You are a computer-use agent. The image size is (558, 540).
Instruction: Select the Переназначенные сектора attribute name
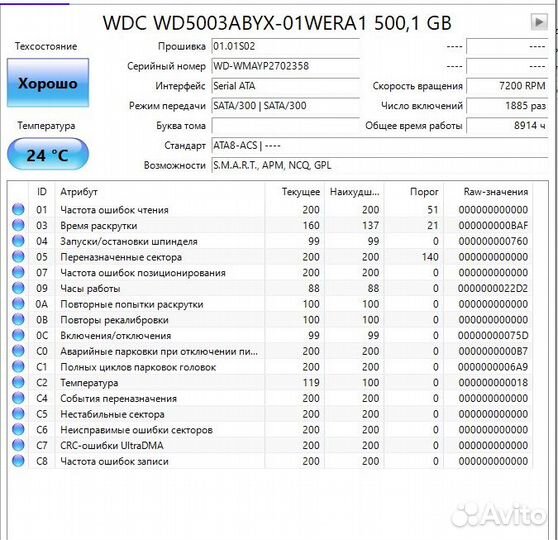pyautogui.click(x=121, y=257)
